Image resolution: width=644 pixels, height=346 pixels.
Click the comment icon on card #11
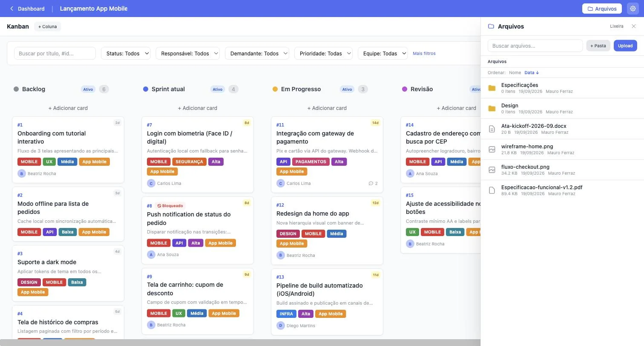coord(371,183)
